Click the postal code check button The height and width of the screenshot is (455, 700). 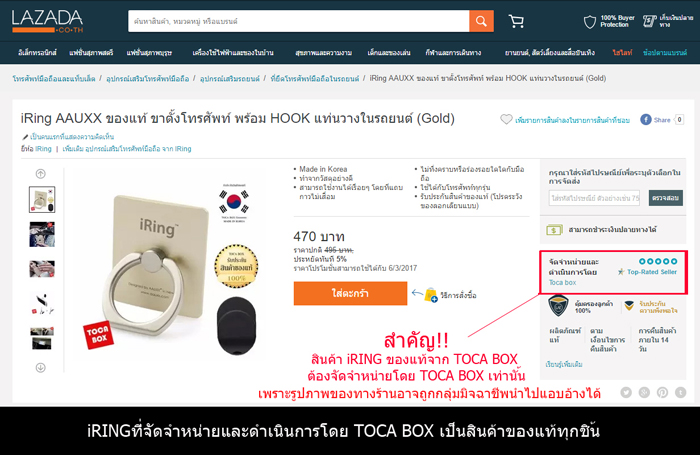tap(666, 198)
